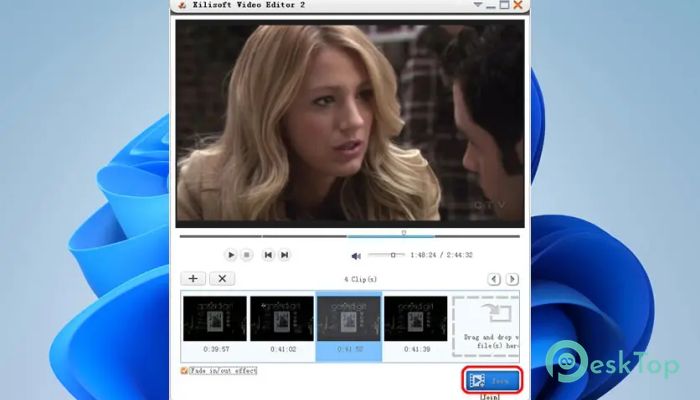Open the title bar dropdown menu arrow

478,5
